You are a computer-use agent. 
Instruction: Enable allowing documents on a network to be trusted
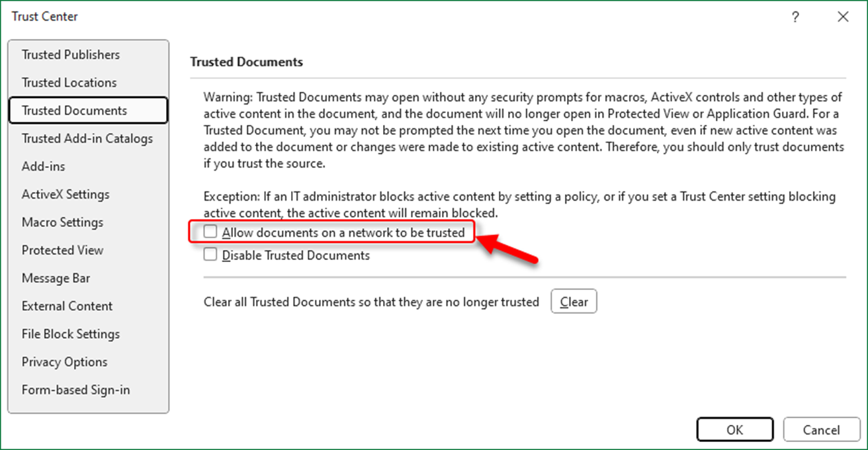pyautogui.click(x=210, y=232)
